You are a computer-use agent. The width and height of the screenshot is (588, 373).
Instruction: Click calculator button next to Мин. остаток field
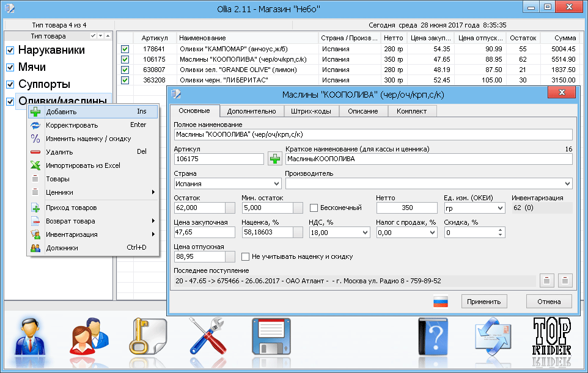click(x=298, y=208)
